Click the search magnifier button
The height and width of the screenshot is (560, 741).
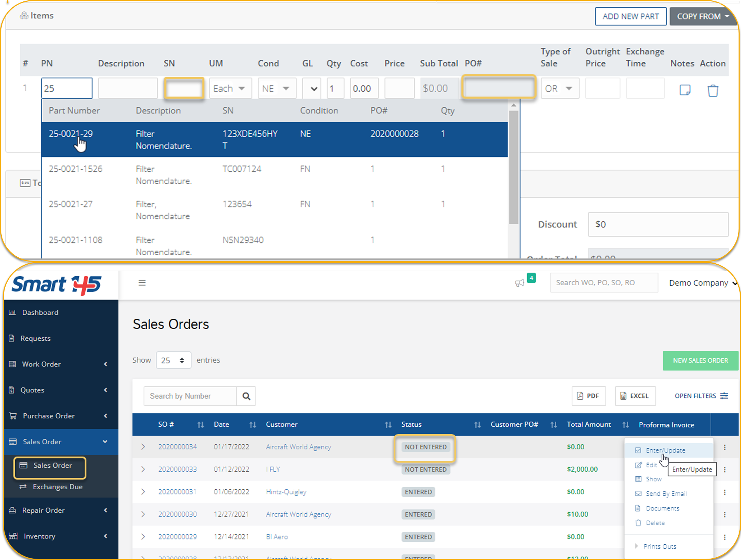246,396
